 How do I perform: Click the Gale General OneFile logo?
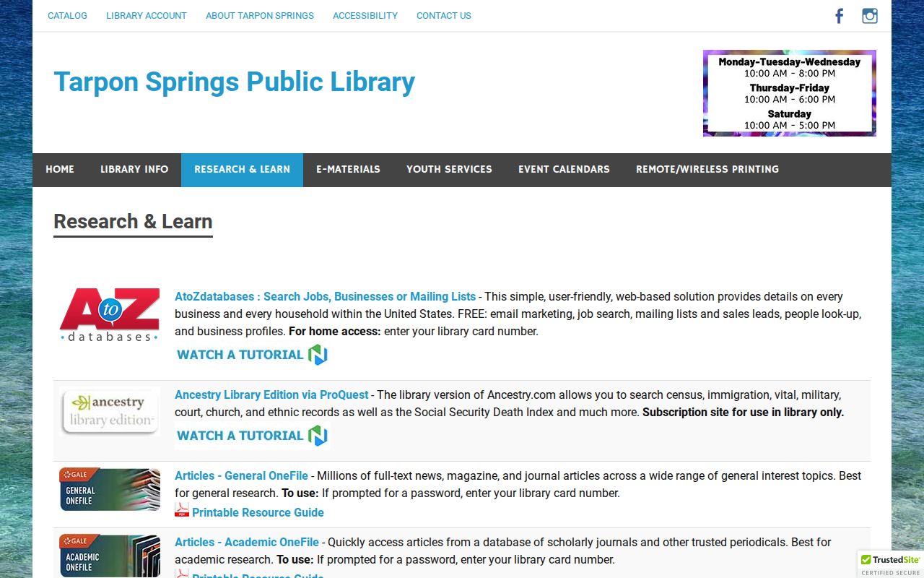point(110,489)
